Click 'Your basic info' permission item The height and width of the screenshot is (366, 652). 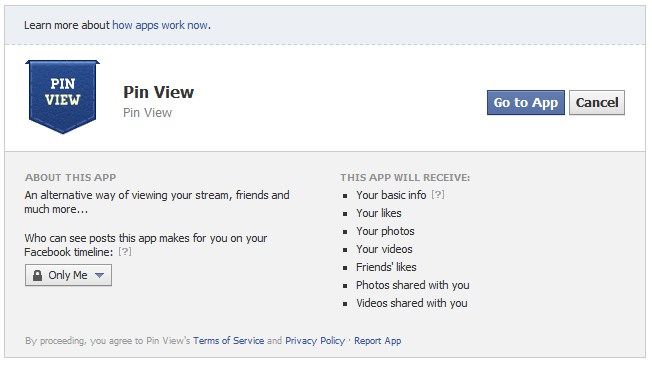391,195
